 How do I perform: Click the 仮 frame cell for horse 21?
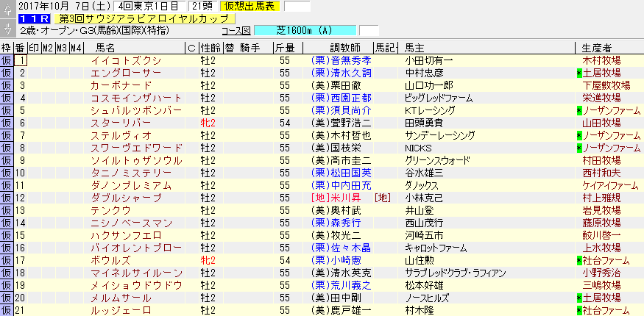coord(6,310)
